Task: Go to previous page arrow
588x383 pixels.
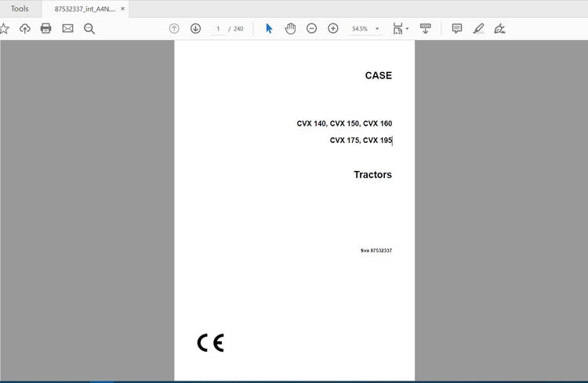Action: click(174, 28)
